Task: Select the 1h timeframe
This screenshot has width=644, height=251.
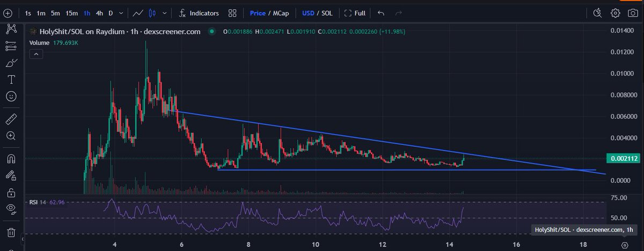Action: click(87, 12)
